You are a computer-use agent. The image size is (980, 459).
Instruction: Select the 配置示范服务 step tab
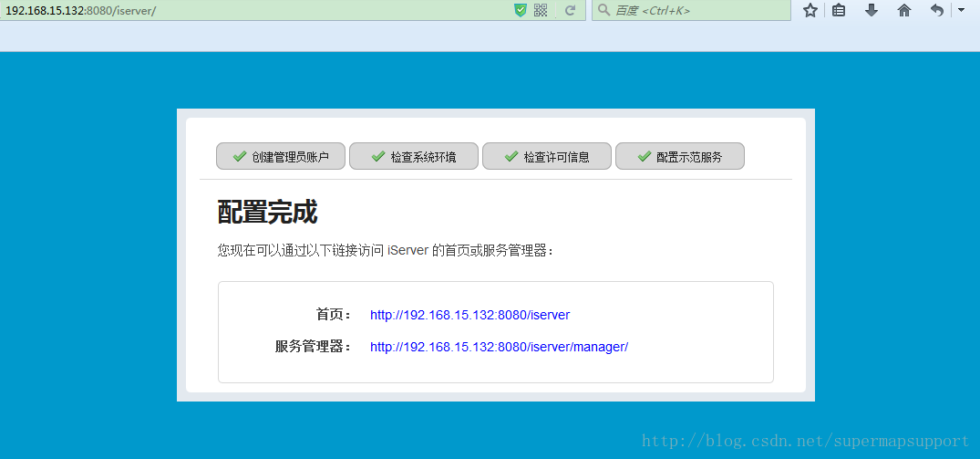680,156
